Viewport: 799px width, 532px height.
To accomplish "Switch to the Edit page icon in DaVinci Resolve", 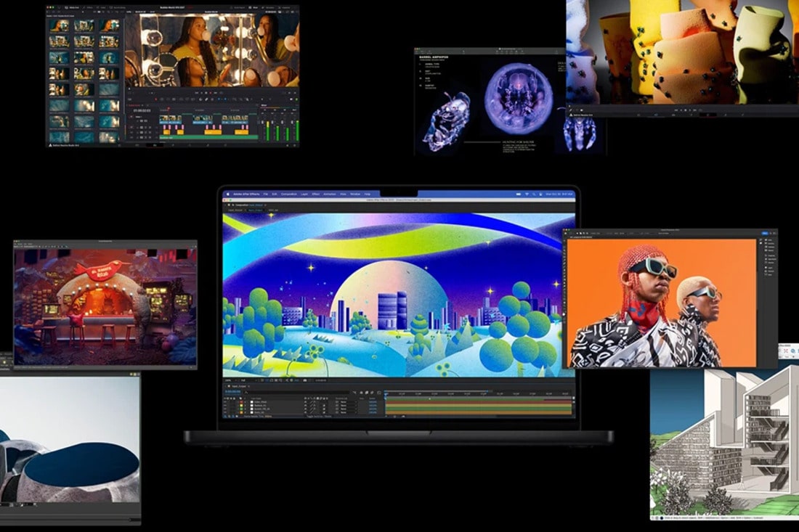I will 155,144.
